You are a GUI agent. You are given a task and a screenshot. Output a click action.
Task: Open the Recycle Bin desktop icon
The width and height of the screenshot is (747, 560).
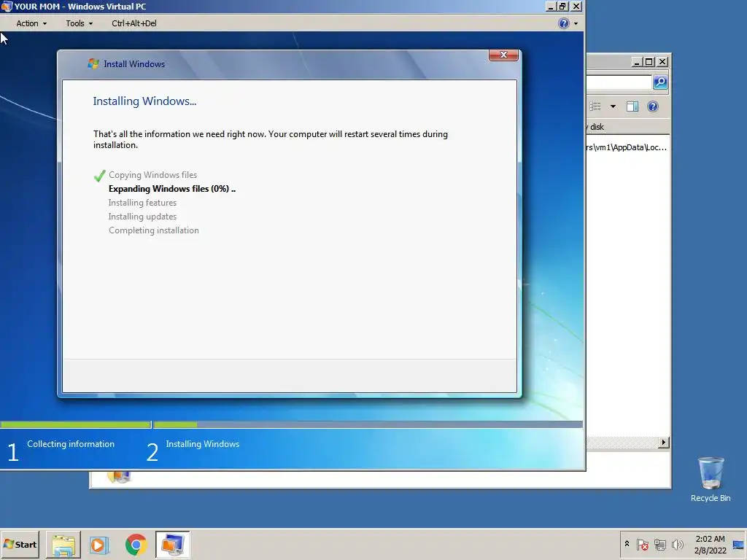coord(711,480)
